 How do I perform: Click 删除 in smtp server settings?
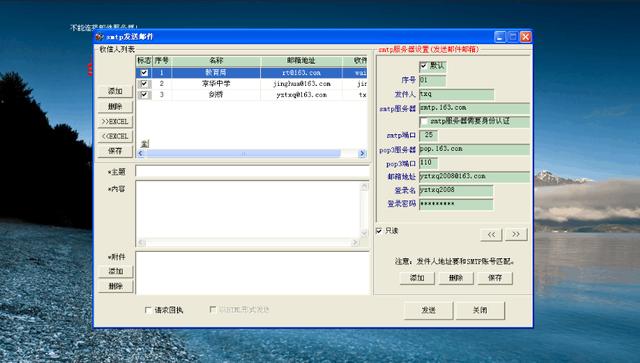[456, 278]
